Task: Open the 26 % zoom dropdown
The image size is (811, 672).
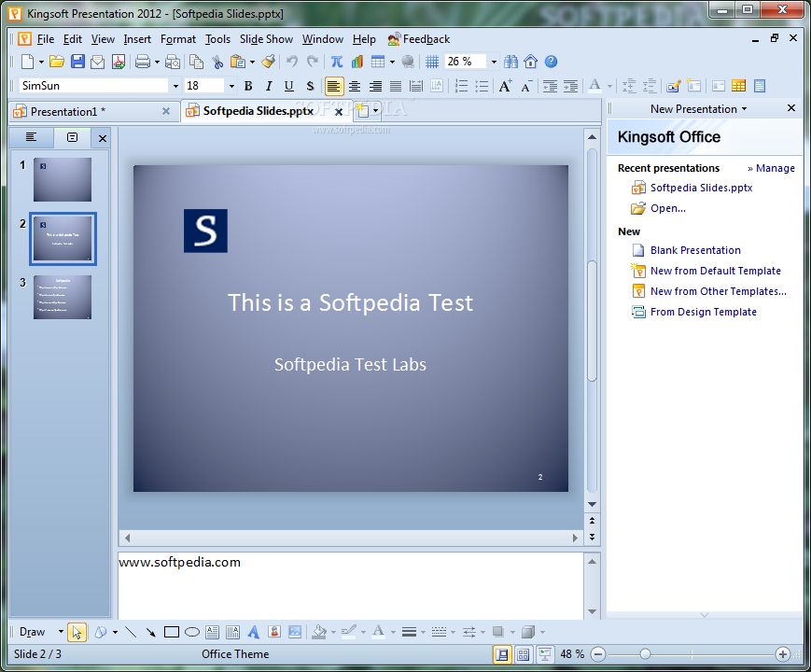Action: point(494,63)
